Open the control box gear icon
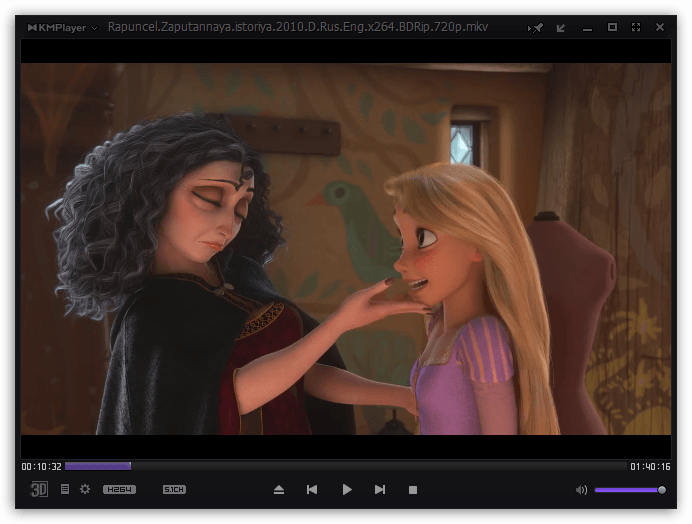This screenshot has height=524, width=692. pos(85,489)
